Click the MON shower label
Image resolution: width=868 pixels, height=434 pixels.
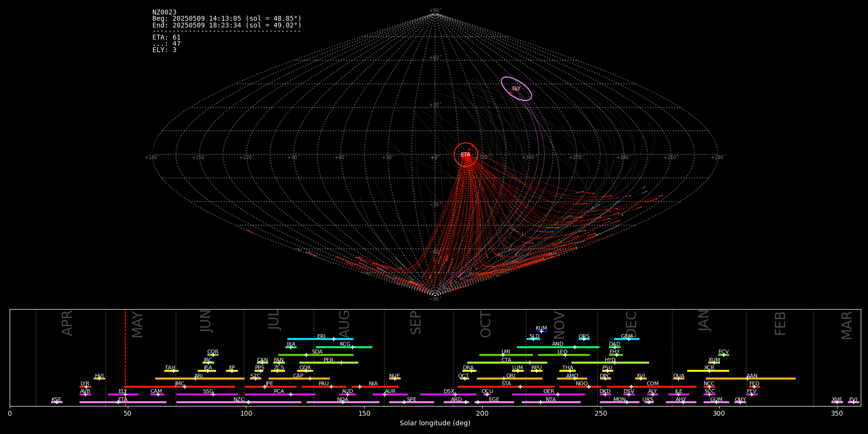tap(619, 400)
